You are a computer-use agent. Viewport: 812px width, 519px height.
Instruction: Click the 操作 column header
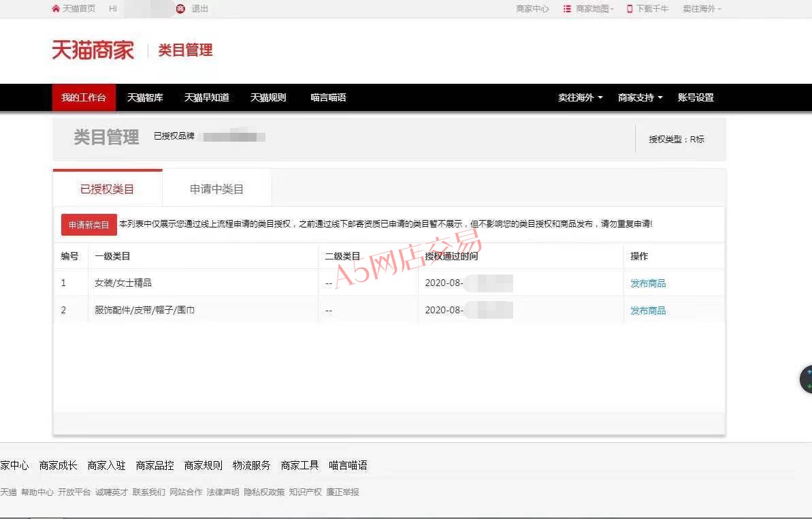(639, 256)
